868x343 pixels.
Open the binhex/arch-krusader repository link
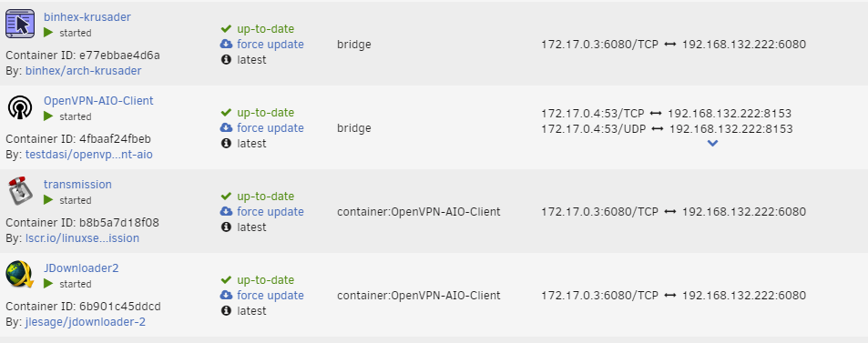[x=83, y=71]
